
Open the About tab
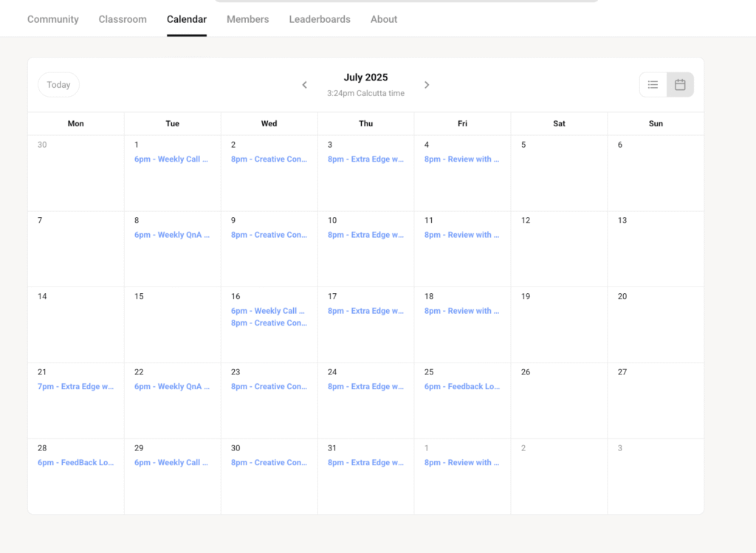[384, 19]
